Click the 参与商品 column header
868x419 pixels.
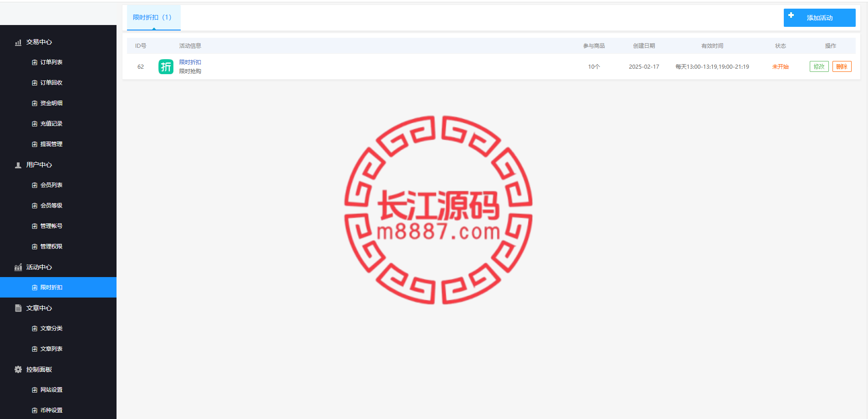[594, 46]
